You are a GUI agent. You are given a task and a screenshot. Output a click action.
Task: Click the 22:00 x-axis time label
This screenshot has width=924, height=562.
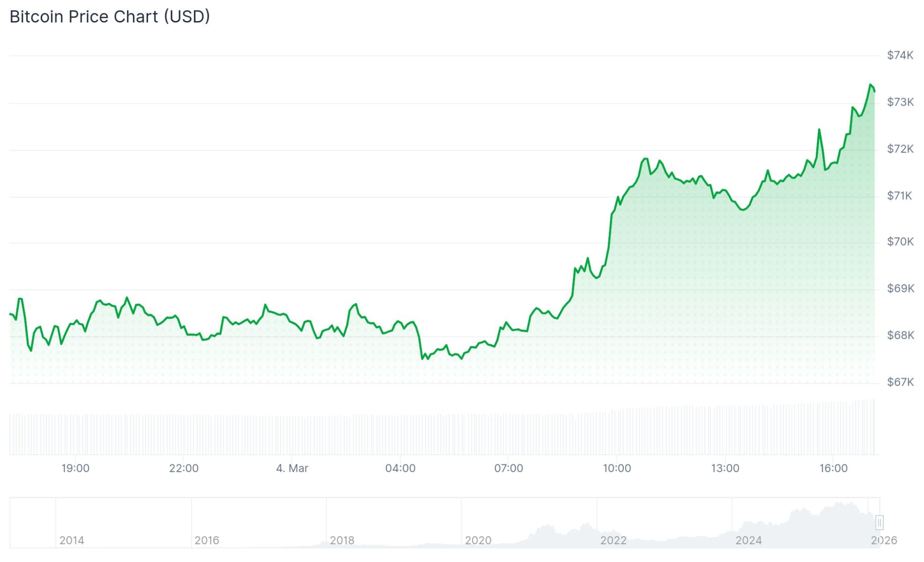pyautogui.click(x=183, y=468)
